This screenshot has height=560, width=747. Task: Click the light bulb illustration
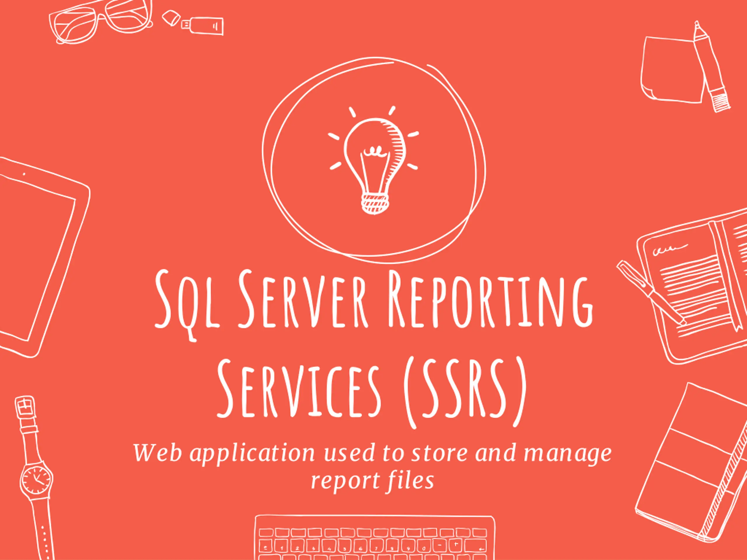click(373, 160)
